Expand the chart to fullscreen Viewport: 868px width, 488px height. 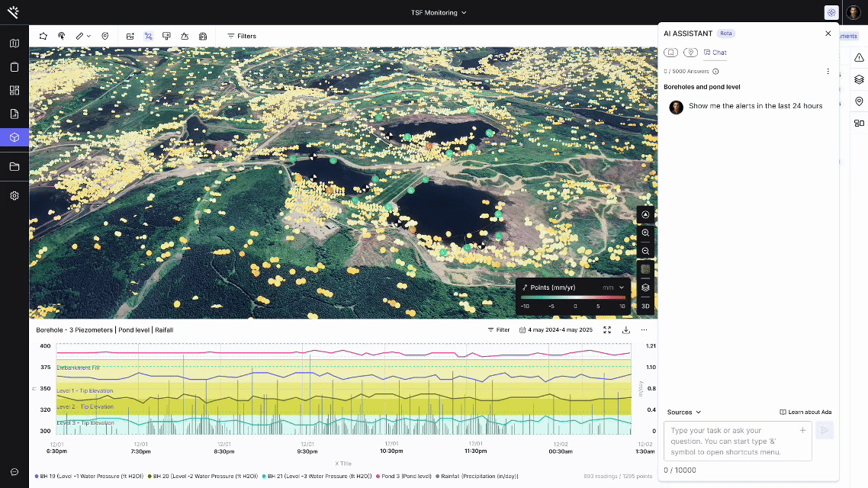(x=607, y=329)
